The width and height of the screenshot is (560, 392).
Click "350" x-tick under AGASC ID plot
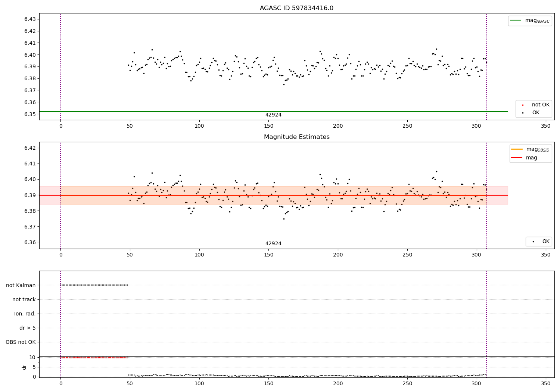tap(546, 126)
